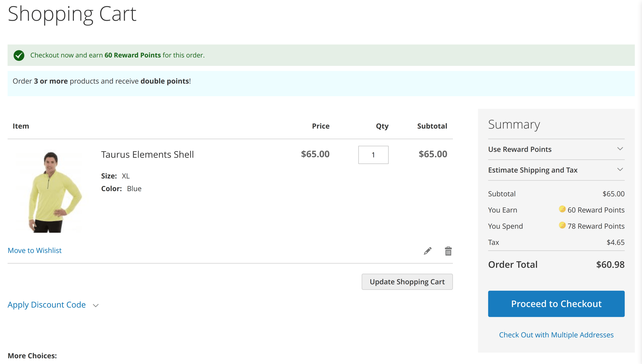The image size is (642, 364).
Task: Click the Update Shopping Cart button
Action: pos(407,282)
